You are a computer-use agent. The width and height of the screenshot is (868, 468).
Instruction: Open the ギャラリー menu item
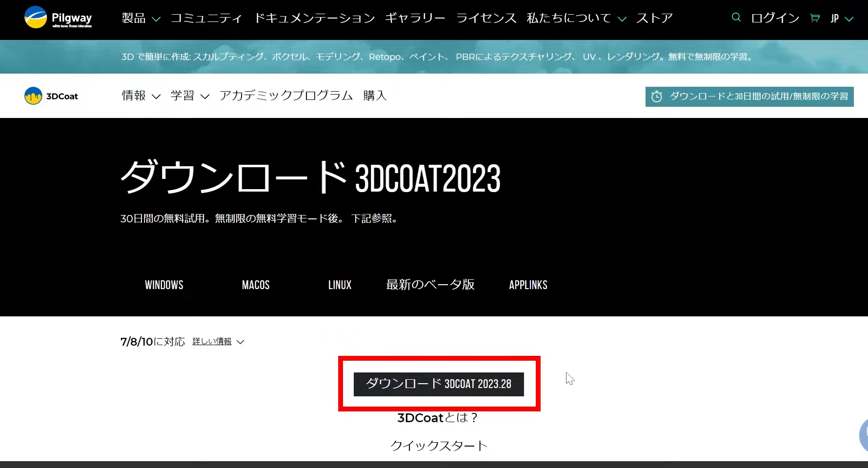[x=415, y=18]
